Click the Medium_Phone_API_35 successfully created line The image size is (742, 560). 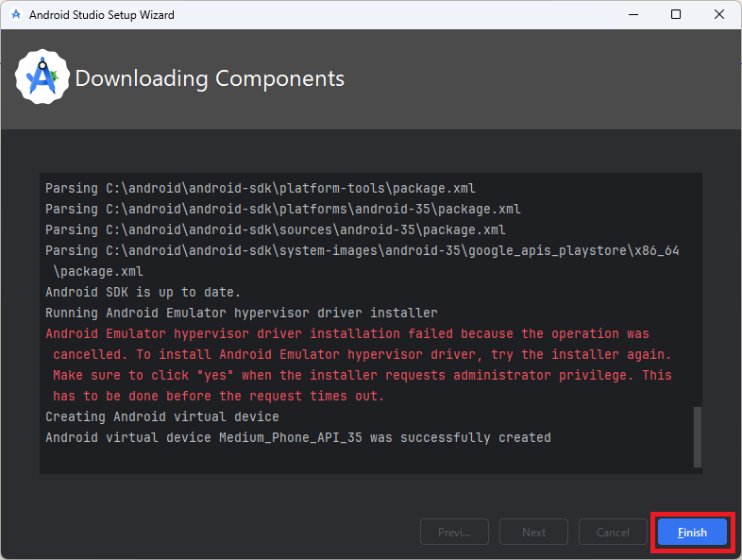[297, 437]
